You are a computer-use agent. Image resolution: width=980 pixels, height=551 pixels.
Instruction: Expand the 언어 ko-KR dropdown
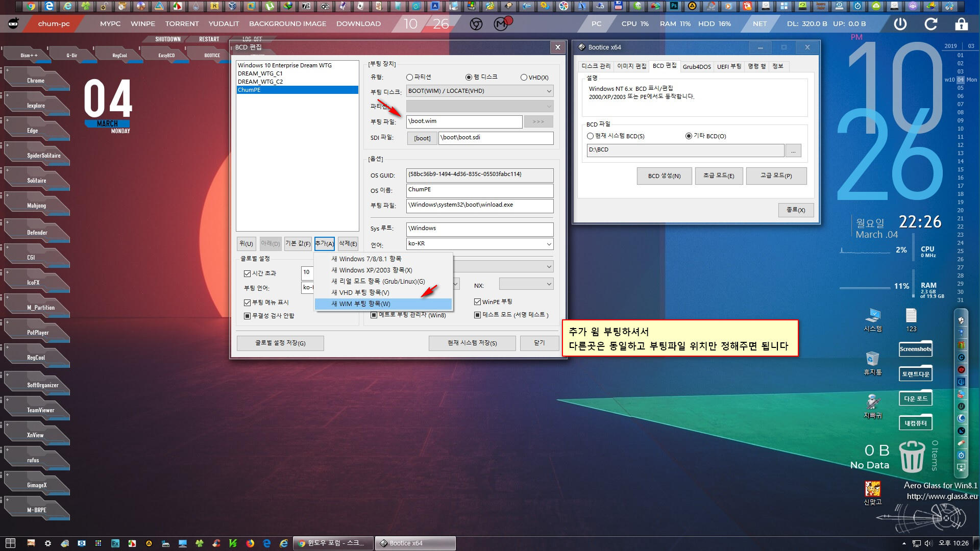coord(480,244)
